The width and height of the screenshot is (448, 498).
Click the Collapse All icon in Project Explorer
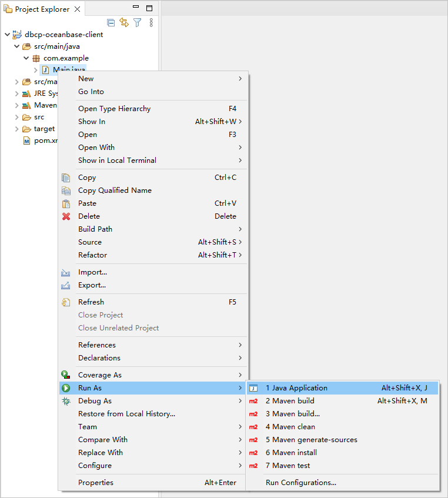111,22
